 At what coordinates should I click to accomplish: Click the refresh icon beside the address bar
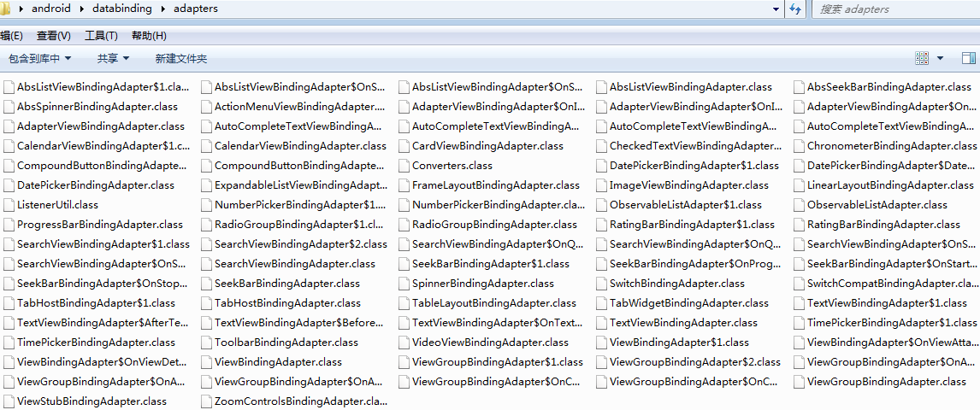pyautogui.click(x=795, y=9)
